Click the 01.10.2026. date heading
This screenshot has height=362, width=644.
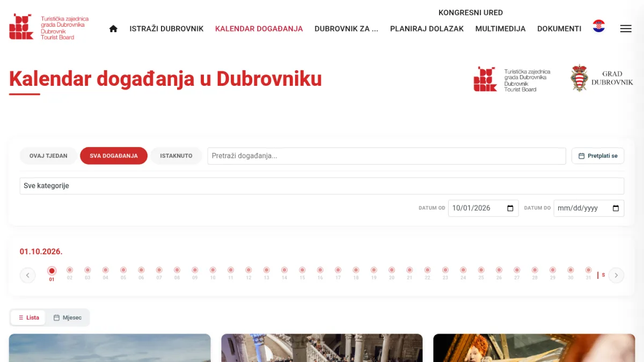41,252
